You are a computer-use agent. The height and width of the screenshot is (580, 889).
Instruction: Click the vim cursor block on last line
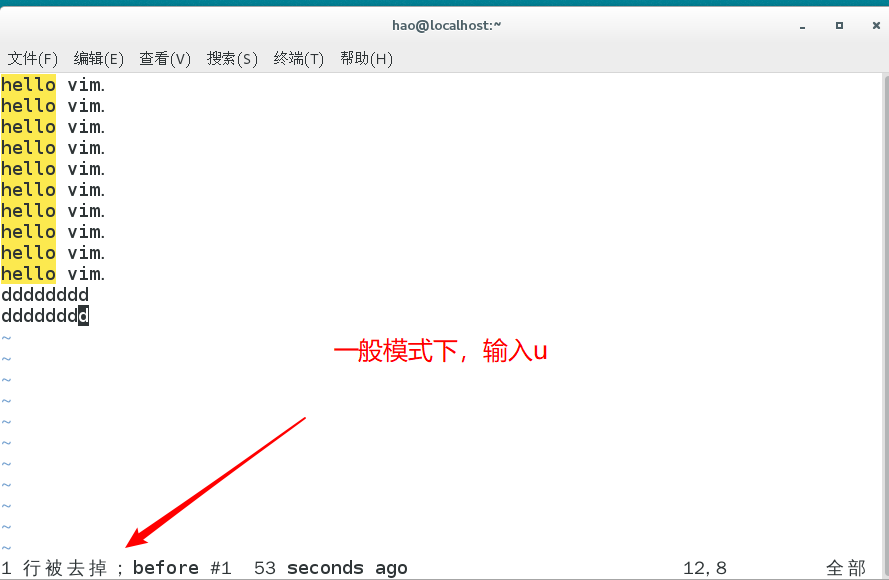pyautogui.click(x=83, y=315)
